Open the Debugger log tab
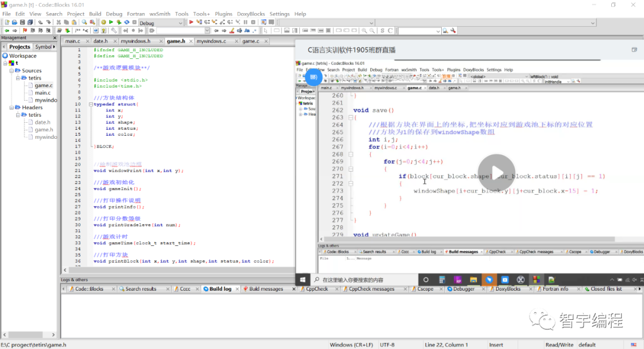Screen dimensions: 644x349 [x=464, y=289]
